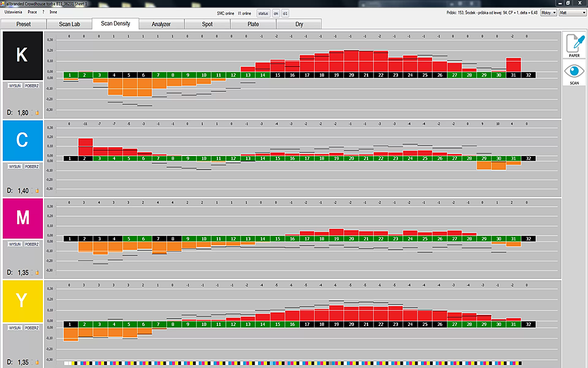Toggle the lock icon next to magenta density
The height and width of the screenshot is (368, 588).
(x=37, y=272)
